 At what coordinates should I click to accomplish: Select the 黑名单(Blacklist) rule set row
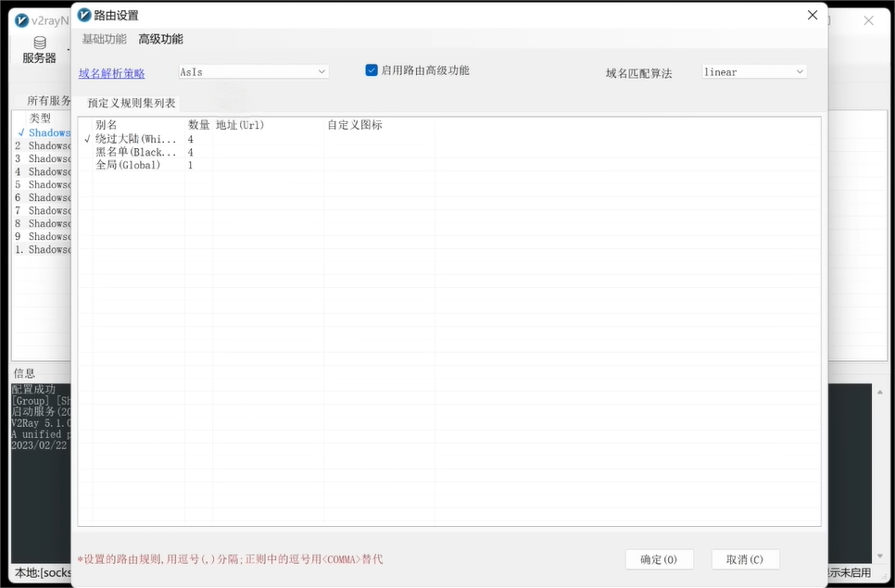click(130, 152)
